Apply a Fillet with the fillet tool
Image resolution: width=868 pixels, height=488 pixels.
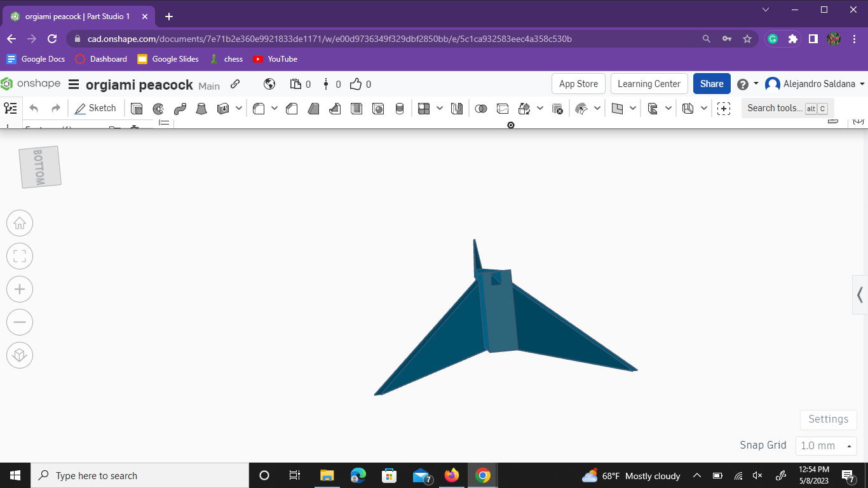tap(259, 108)
